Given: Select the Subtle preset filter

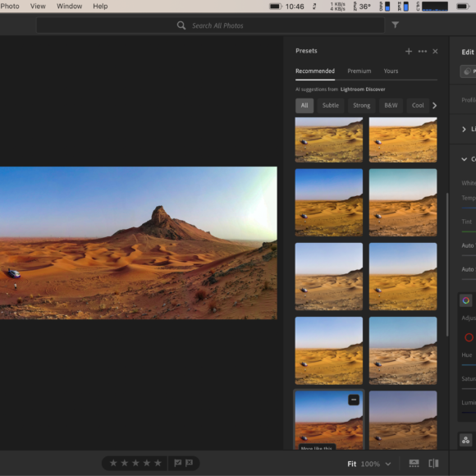Looking at the screenshot, I should 331,105.
